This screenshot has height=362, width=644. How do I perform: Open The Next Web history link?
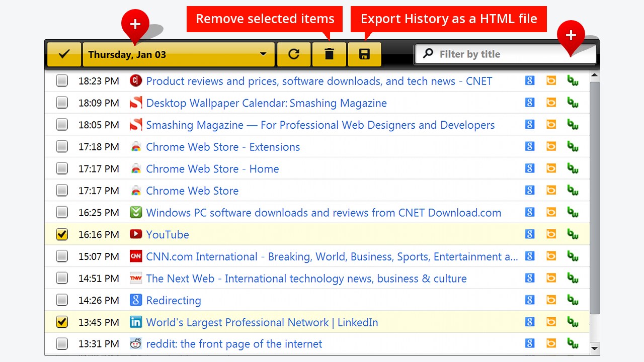pos(306,278)
